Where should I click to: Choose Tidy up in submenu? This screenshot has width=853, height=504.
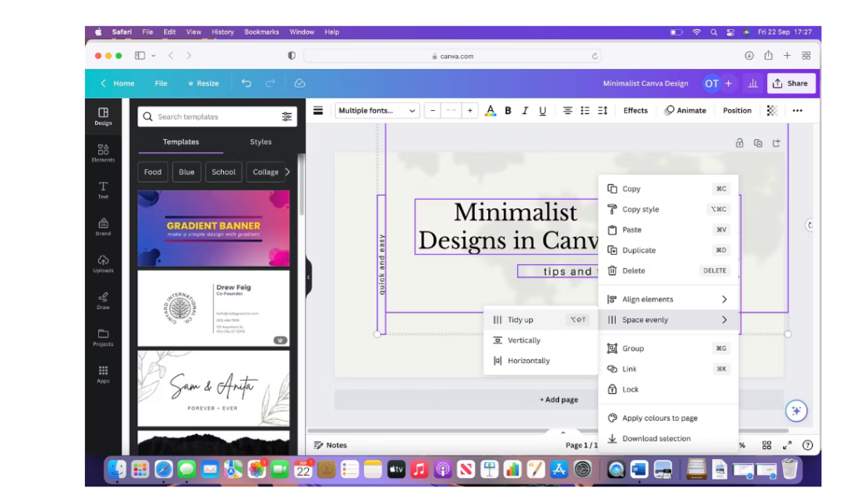[541, 320]
